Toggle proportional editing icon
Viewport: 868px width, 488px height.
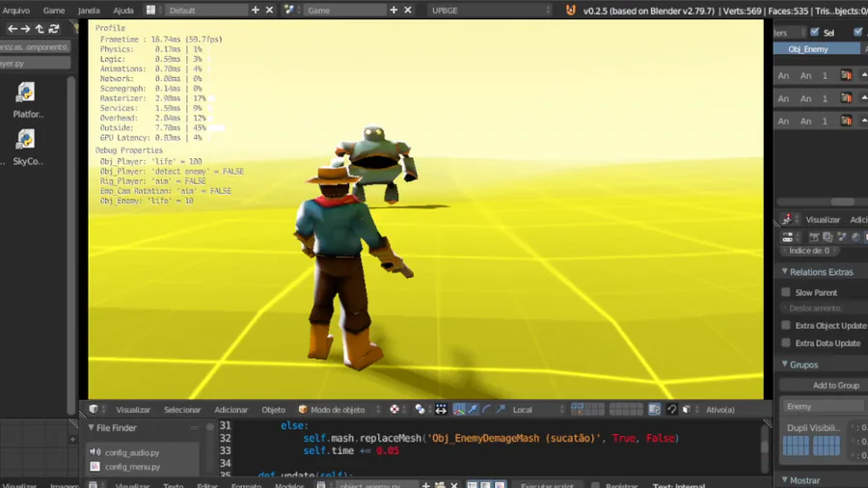pos(671,410)
